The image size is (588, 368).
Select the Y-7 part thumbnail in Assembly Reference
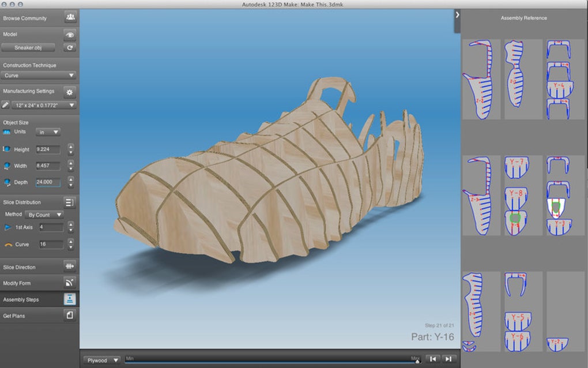coord(518,168)
